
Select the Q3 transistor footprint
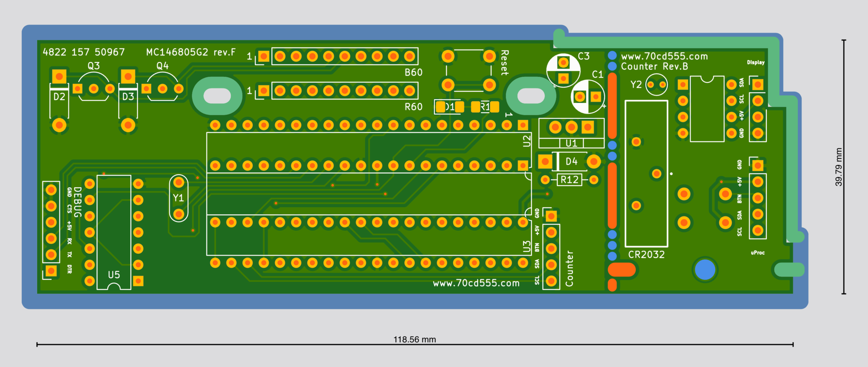94,86
